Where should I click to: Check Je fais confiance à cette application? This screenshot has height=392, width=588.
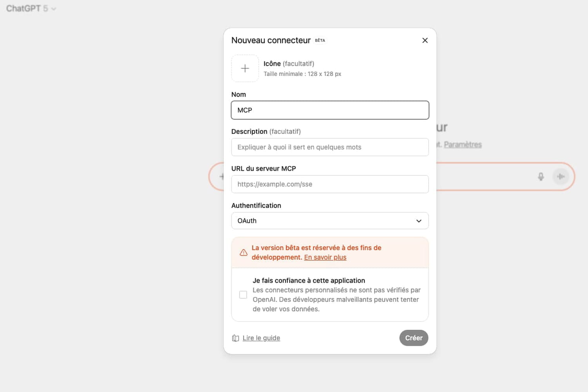tap(243, 294)
